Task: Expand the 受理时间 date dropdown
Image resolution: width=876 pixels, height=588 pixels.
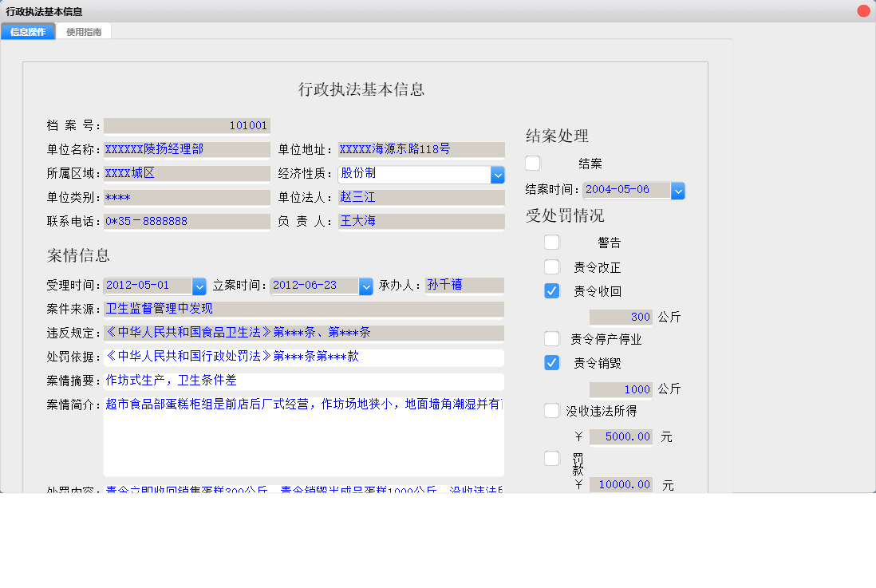Action: coord(198,285)
